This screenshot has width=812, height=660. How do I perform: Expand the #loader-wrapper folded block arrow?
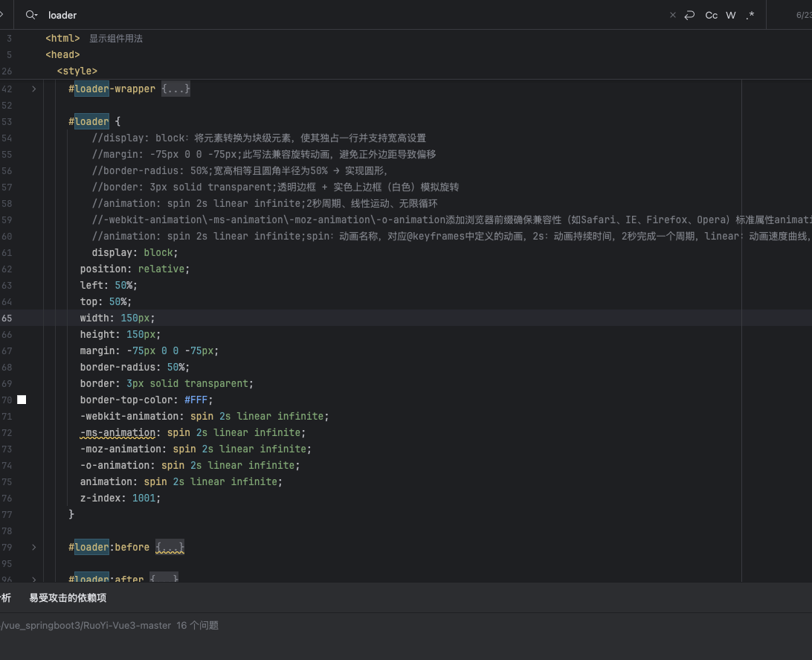pos(33,89)
